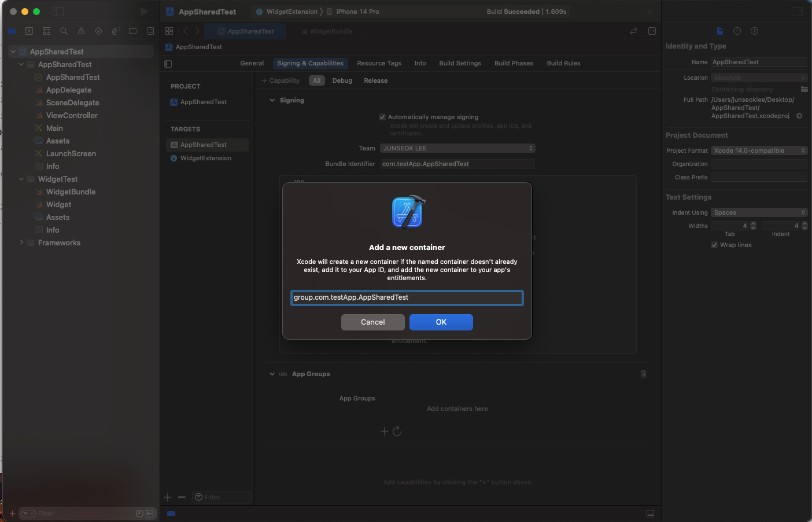Delete App Groups capability trash icon
This screenshot has width=812, height=522.
point(643,374)
